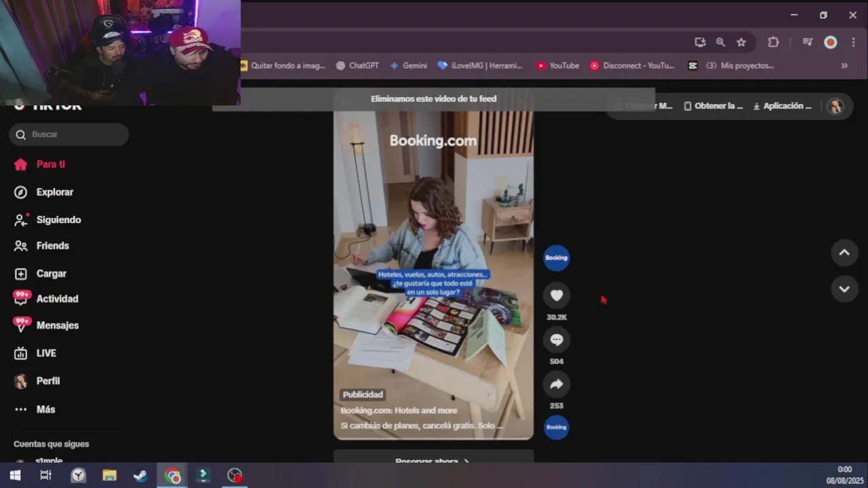Click the Buscar search field
This screenshot has height=488, width=868.
point(68,134)
